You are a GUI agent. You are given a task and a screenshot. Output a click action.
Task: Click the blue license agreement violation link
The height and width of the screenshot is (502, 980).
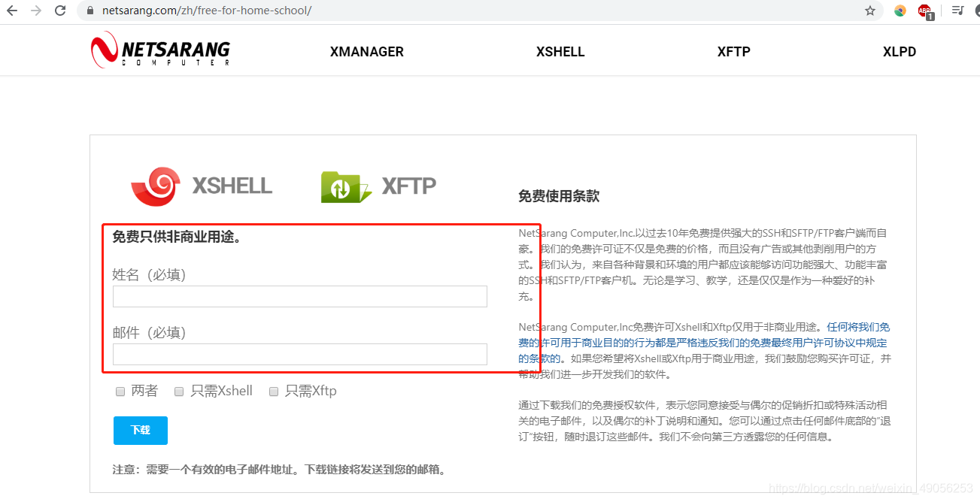click(x=704, y=343)
